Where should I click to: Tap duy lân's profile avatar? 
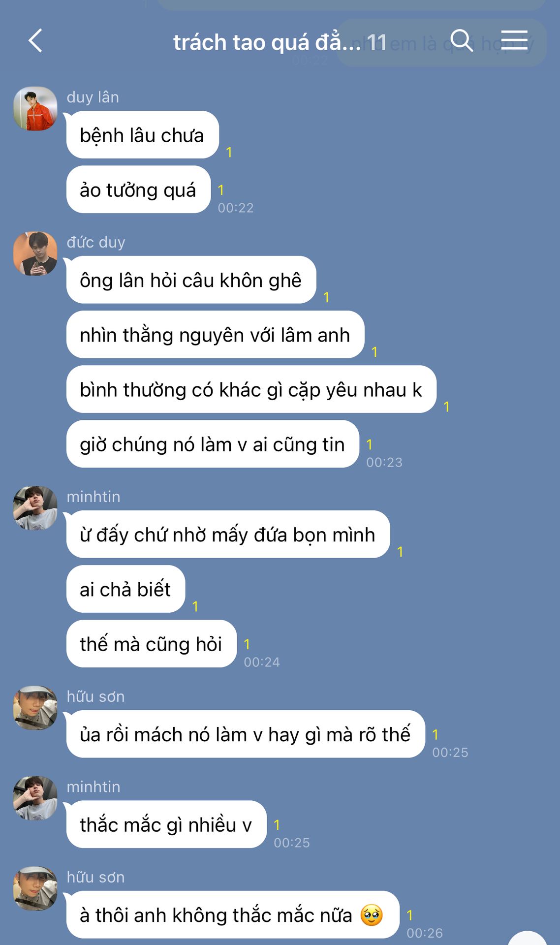coord(35,109)
